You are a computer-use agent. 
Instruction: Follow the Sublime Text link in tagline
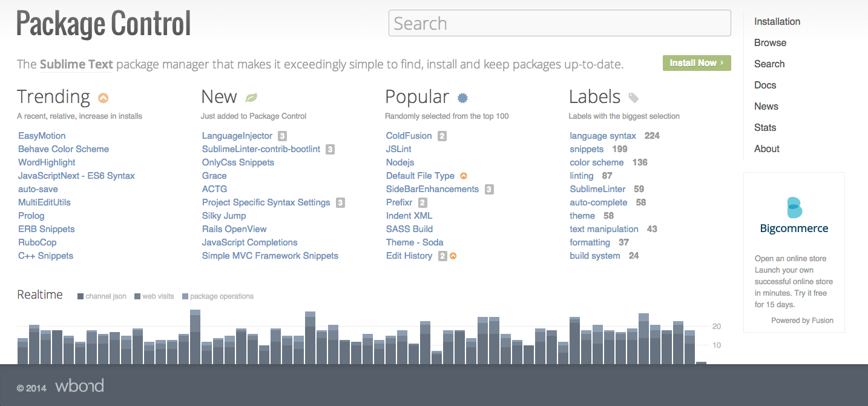(76, 64)
